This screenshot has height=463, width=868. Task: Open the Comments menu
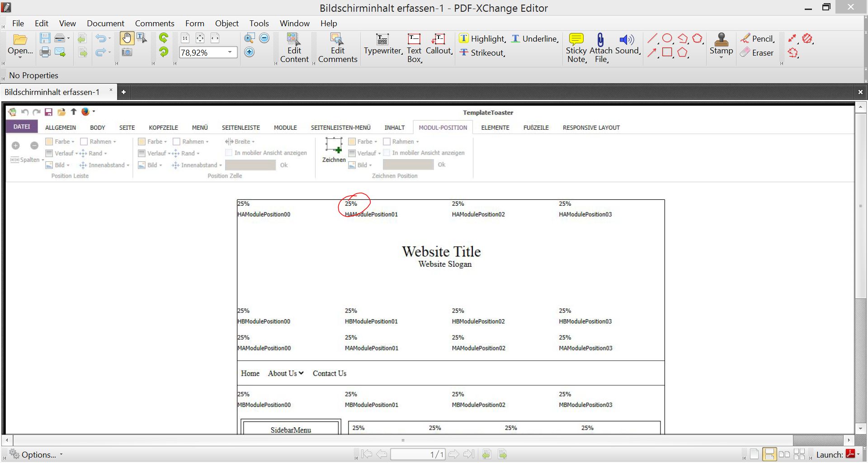(154, 24)
